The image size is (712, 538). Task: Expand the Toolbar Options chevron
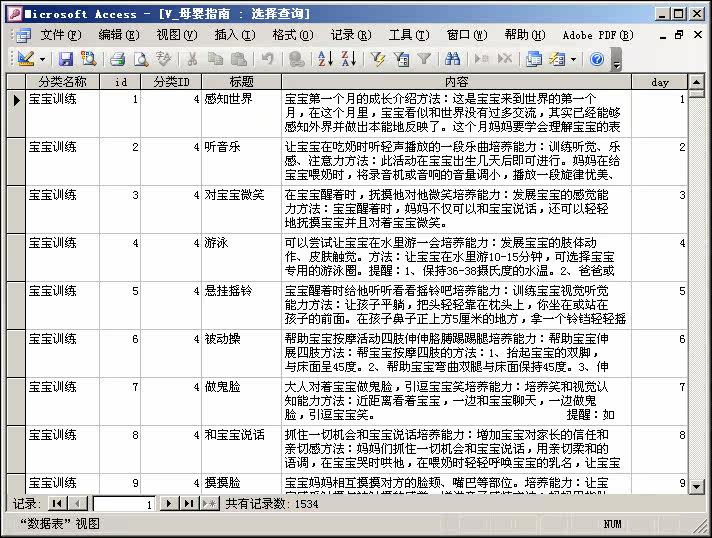point(616,60)
